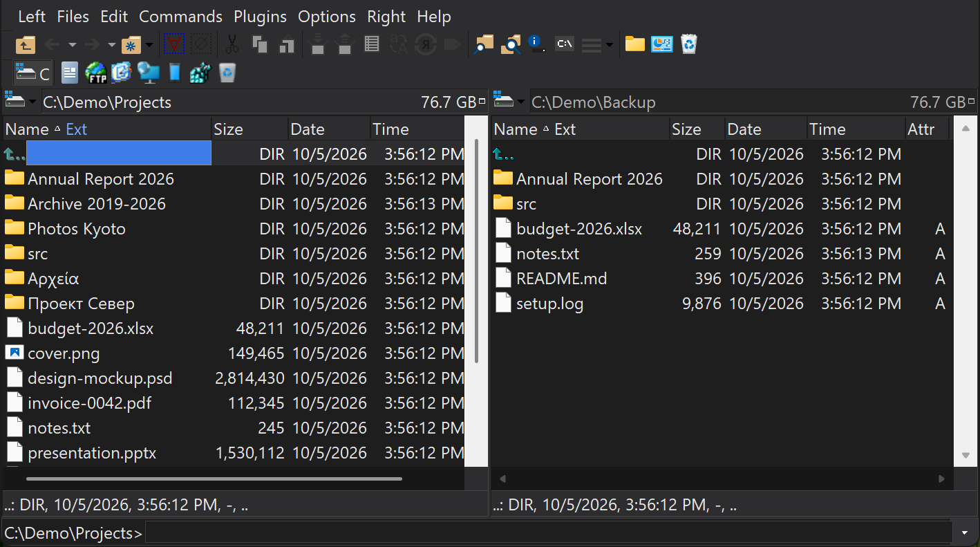Click the scissors cut icon
Image resolution: width=980 pixels, height=547 pixels.
232,45
